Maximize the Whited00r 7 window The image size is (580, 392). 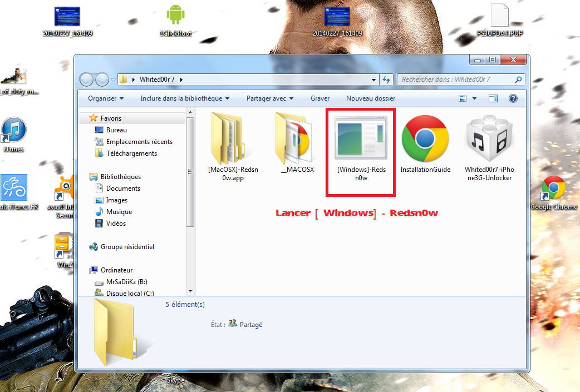(x=493, y=59)
